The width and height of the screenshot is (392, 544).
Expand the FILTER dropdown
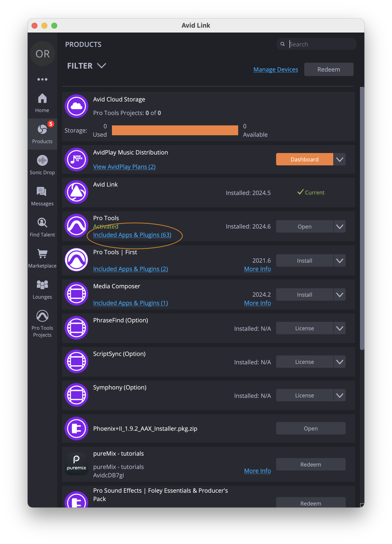[x=87, y=66]
